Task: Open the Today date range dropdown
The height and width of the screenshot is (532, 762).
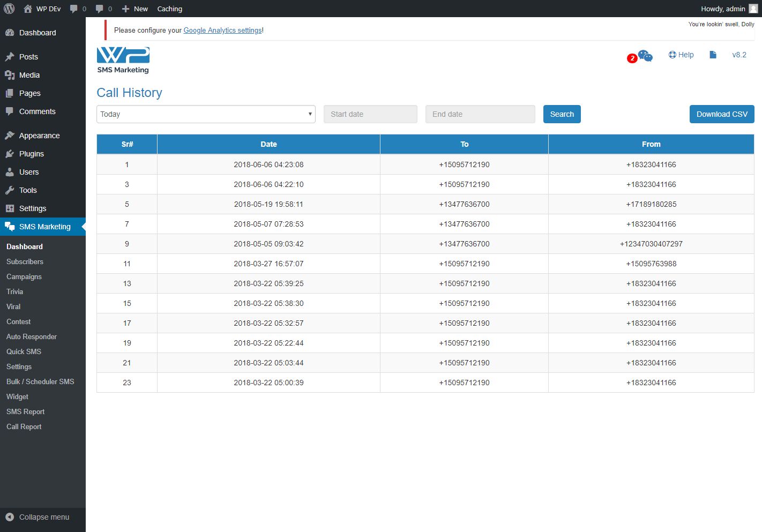Action: tap(206, 114)
